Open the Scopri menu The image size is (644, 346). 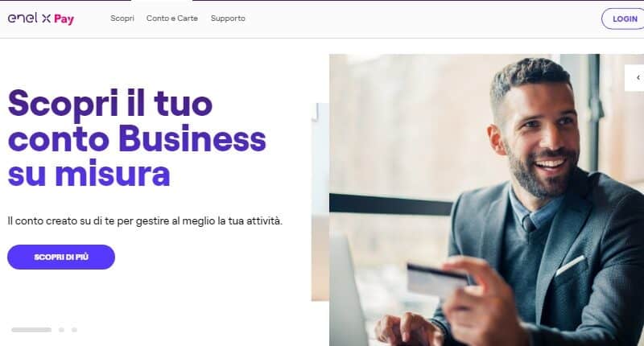click(122, 19)
